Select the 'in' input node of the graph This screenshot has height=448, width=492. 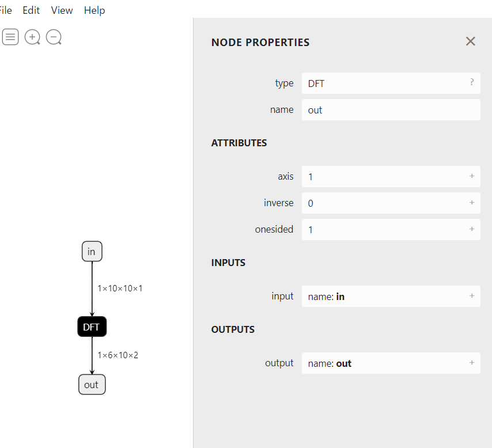click(x=92, y=251)
